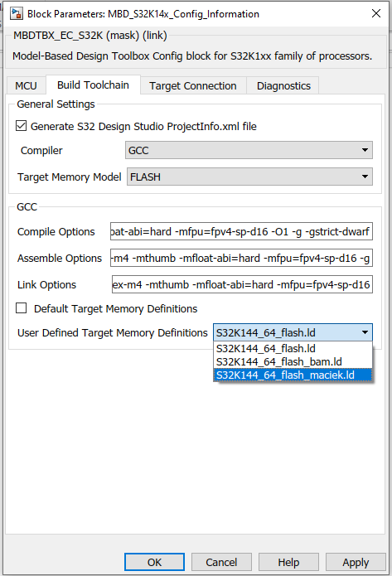Open Help for this block
The width and height of the screenshot is (392, 576).
[288, 562]
